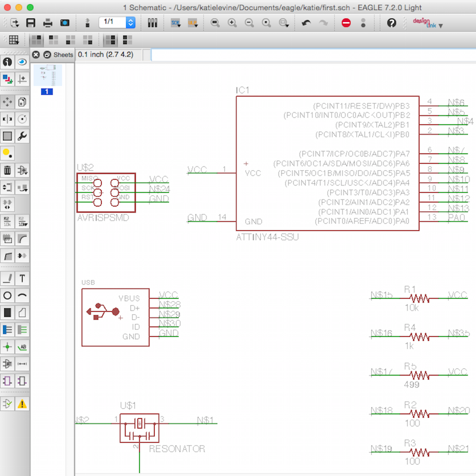
Task: Select the Bus tool
Action: click(7, 330)
